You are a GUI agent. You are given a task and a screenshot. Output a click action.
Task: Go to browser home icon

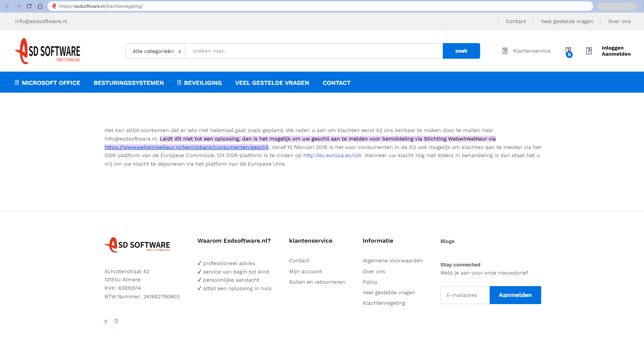tap(40, 6)
